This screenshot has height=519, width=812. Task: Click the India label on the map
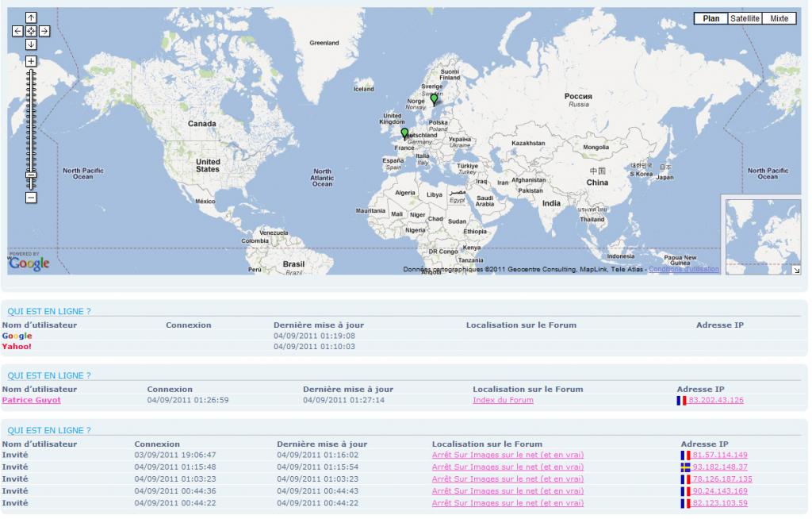click(x=551, y=204)
